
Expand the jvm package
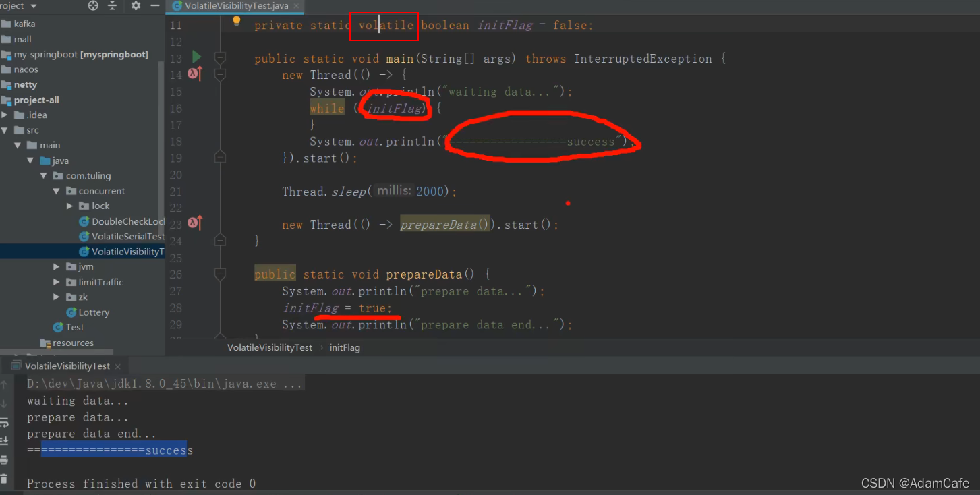point(57,266)
